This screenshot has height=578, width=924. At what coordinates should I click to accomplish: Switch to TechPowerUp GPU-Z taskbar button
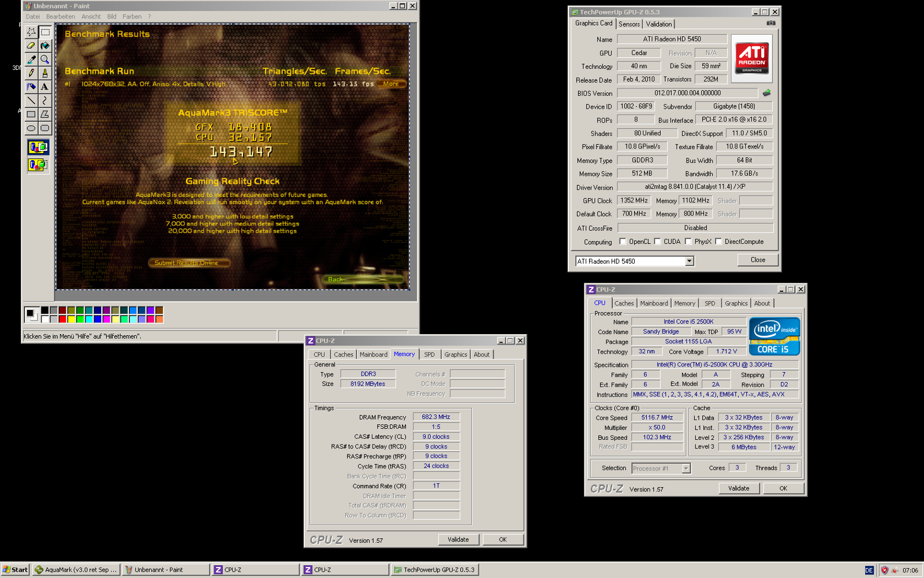coord(434,570)
